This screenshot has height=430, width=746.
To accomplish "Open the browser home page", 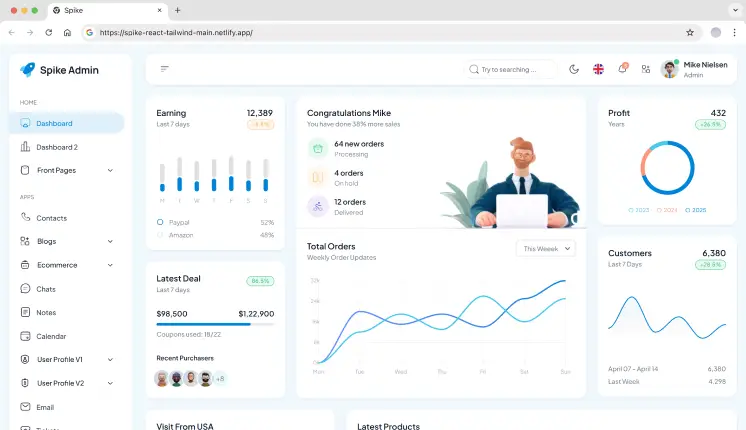I will (67, 32).
